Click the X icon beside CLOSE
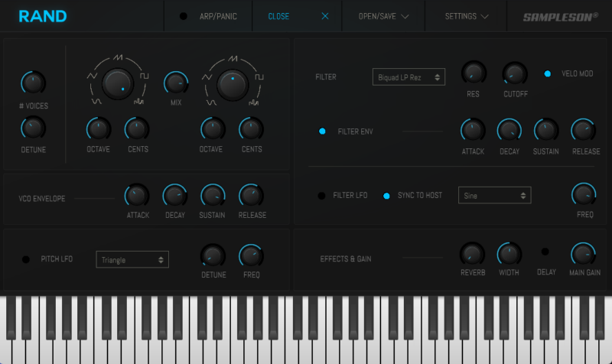The image size is (612, 364). pos(325,16)
